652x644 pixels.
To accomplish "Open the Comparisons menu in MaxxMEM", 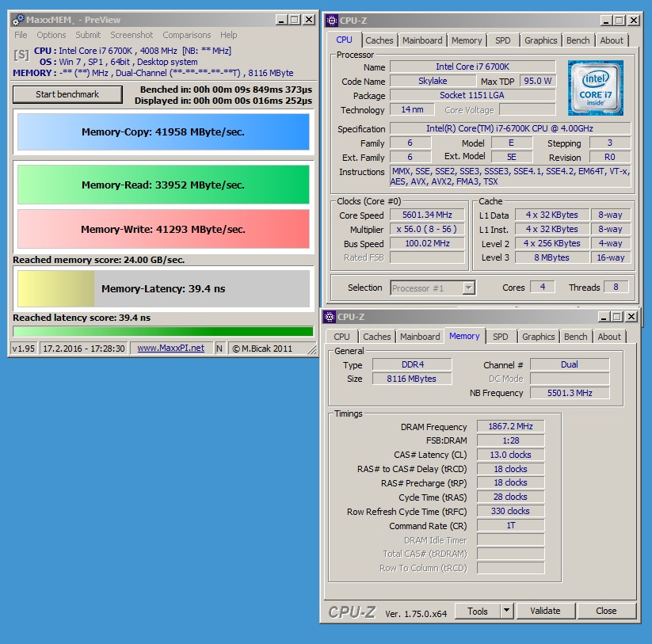I will click(186, 35).
